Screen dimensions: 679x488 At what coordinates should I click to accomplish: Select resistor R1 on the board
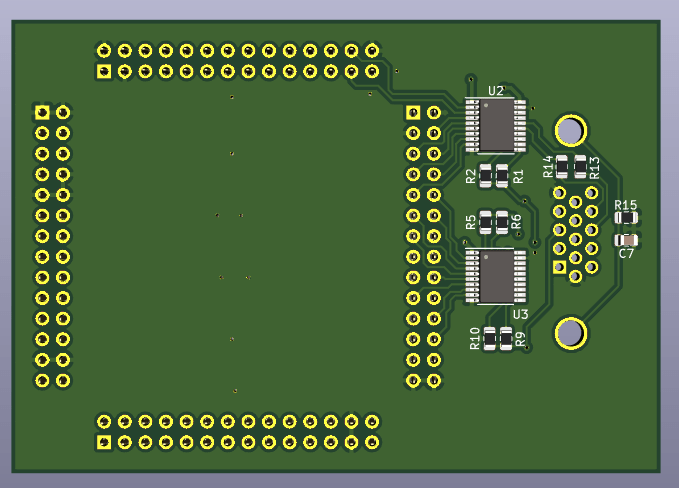click(x=503, y=176)
